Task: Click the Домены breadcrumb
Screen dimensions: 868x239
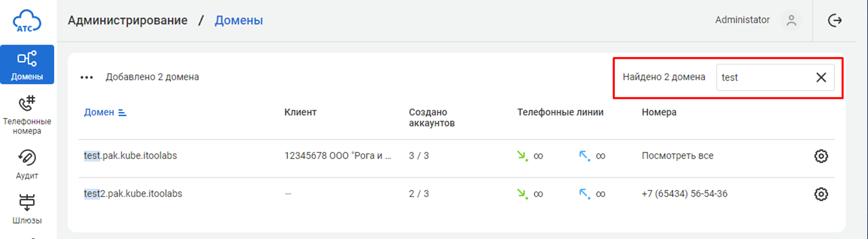Action: 239,20
